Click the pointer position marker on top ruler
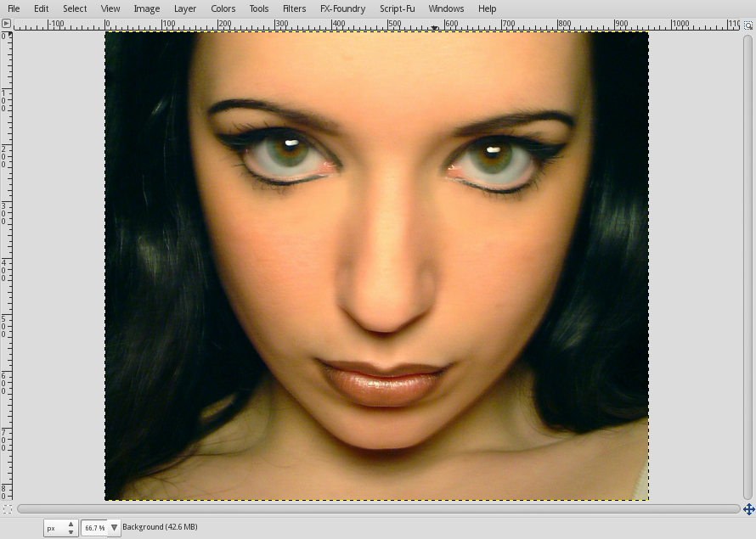The image size is (756, 539). click(433, 27)
